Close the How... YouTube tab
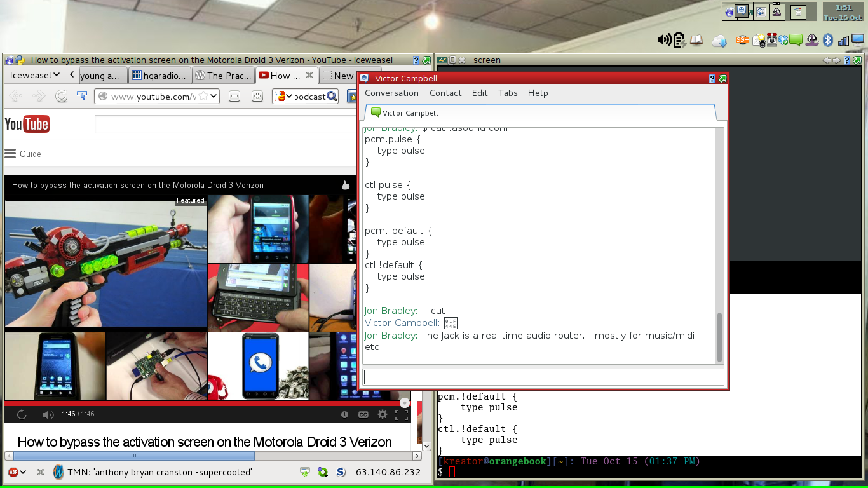This screenshot has height=488, width=868. pos(309,75)
